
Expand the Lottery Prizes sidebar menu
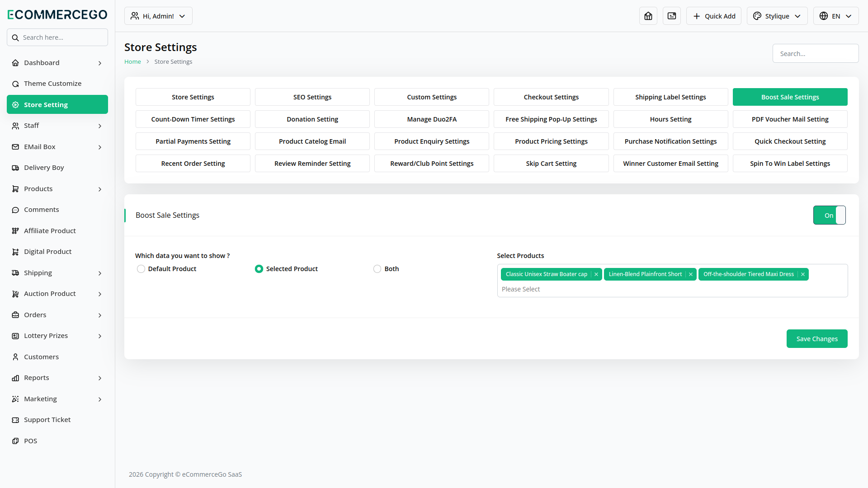pyautogui.click(x=57, y=336)
